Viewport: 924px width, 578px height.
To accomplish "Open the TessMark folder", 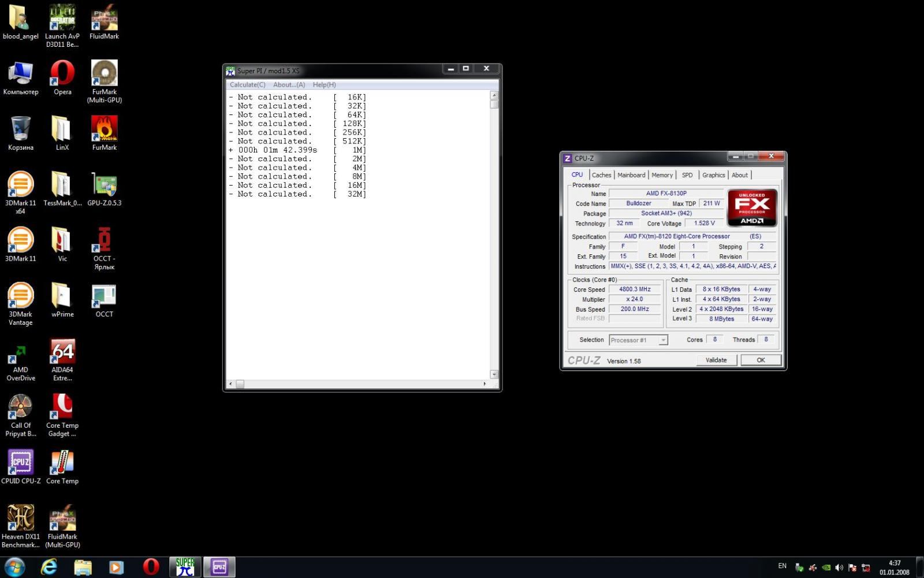I will (x=62, y=189).
